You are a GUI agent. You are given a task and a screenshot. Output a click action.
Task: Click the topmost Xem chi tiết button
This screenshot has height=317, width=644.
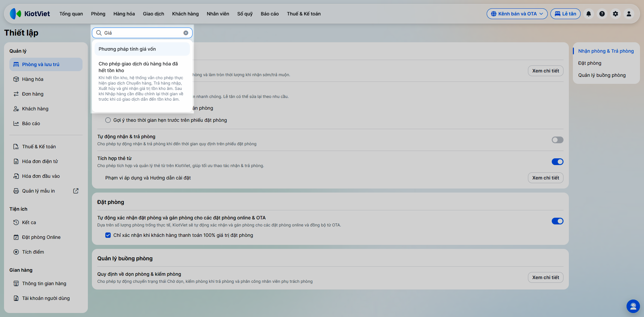(x=546, y=71)
